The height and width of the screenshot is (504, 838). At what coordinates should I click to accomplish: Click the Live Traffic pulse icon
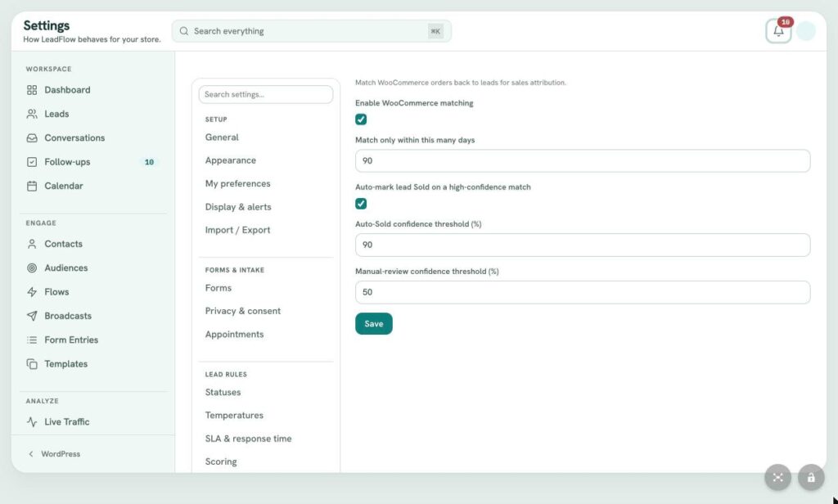click(32, 421)
